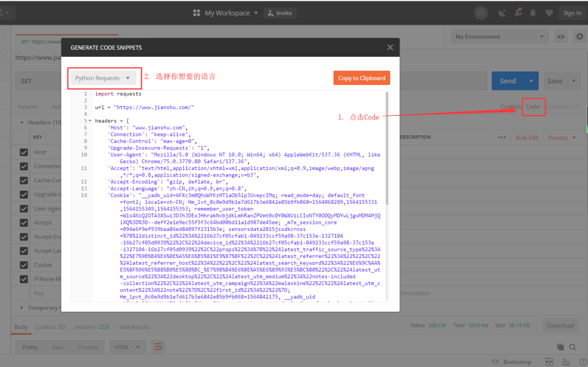This screenshot has height=367, width=588.
Task: Select the Raw view tab
Action: 57,347
